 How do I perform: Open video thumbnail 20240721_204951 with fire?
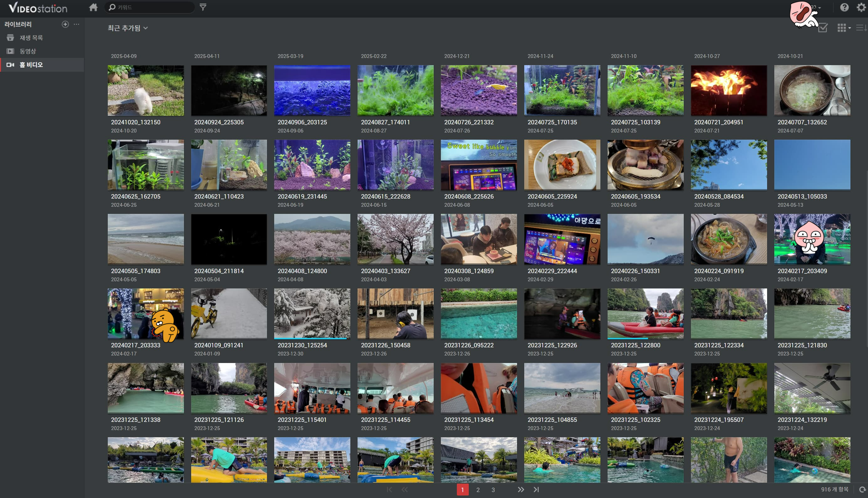tap(729, 91)
